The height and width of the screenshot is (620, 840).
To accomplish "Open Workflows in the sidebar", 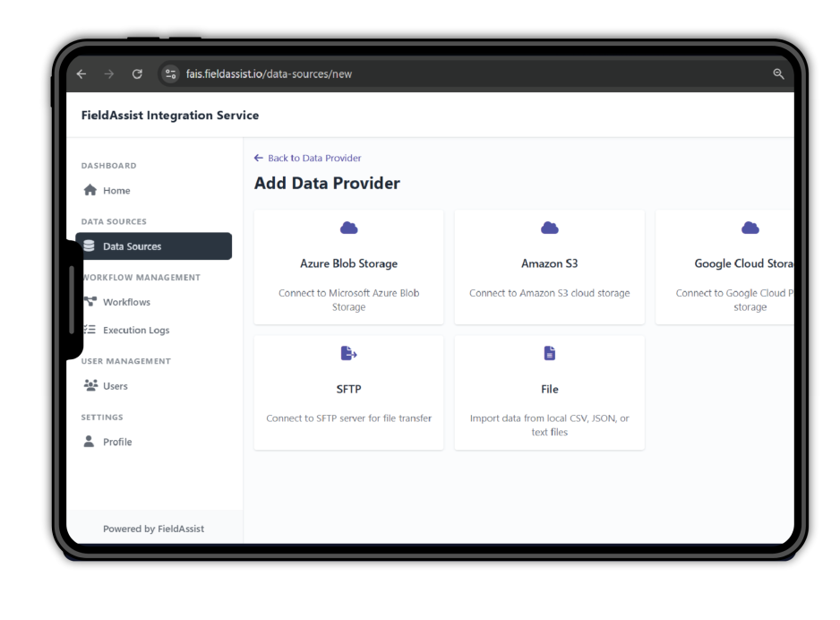I will tap(126, 302).
